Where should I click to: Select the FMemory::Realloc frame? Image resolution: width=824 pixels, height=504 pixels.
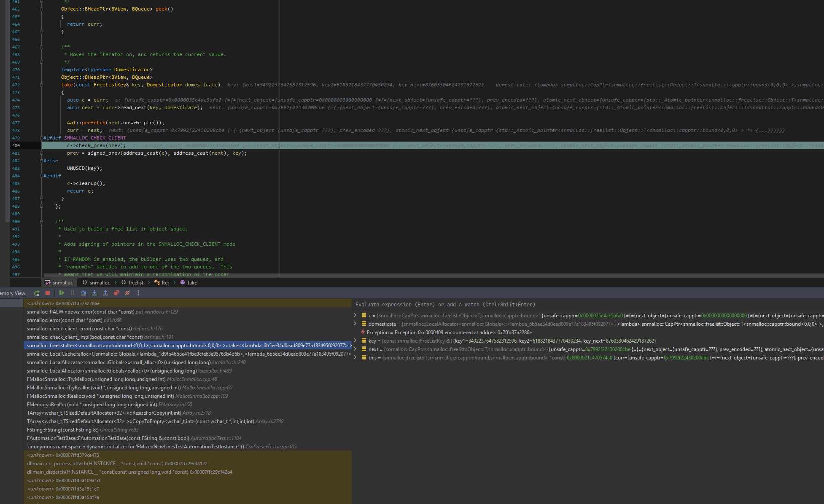click(188, 405)
